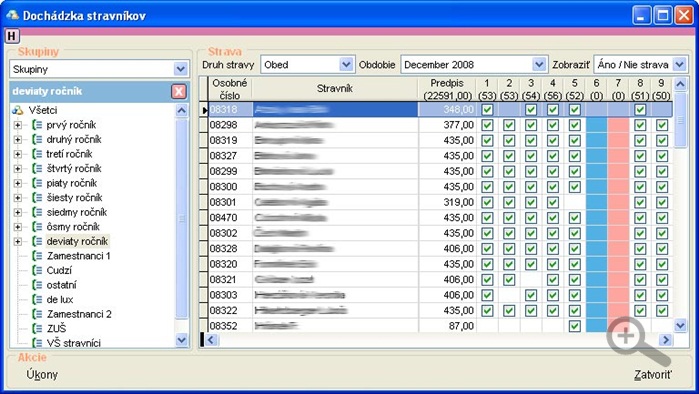The width and height of the screenshot is (699, 394).
Task: Expand the štvrtý ročník tree node
Action: 17,169
